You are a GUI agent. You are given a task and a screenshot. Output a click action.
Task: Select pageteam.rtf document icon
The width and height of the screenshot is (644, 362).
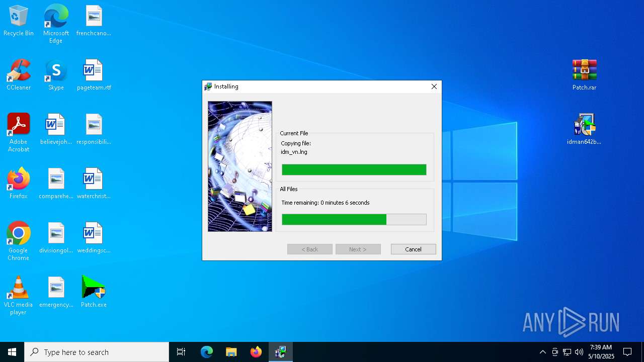[x=94, y=75]
